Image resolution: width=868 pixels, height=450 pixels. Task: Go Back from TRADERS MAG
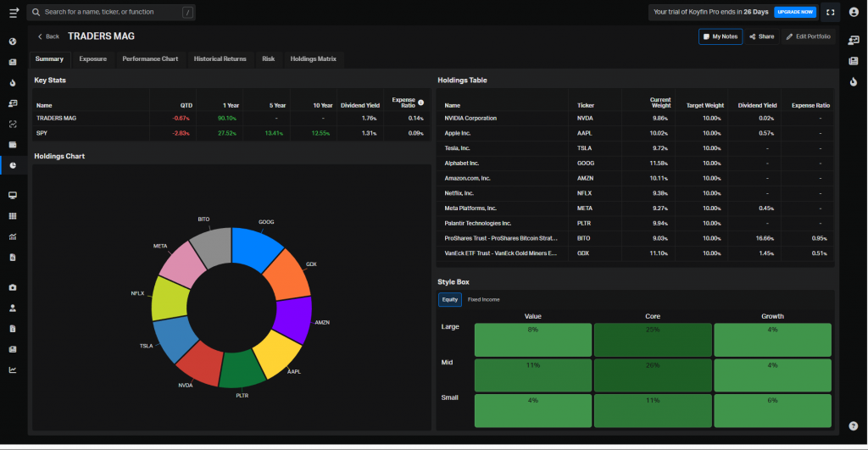(x=48, y=36)
